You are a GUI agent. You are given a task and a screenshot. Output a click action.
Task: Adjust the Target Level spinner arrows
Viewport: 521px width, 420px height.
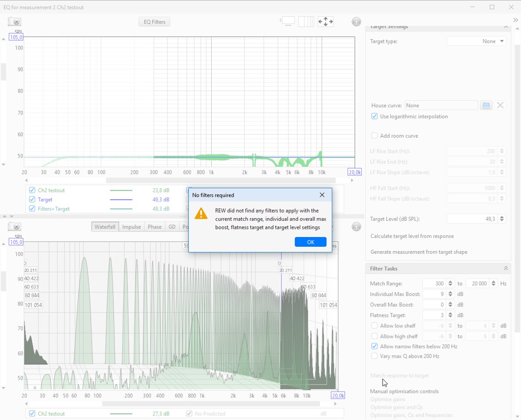pos(502,219)
